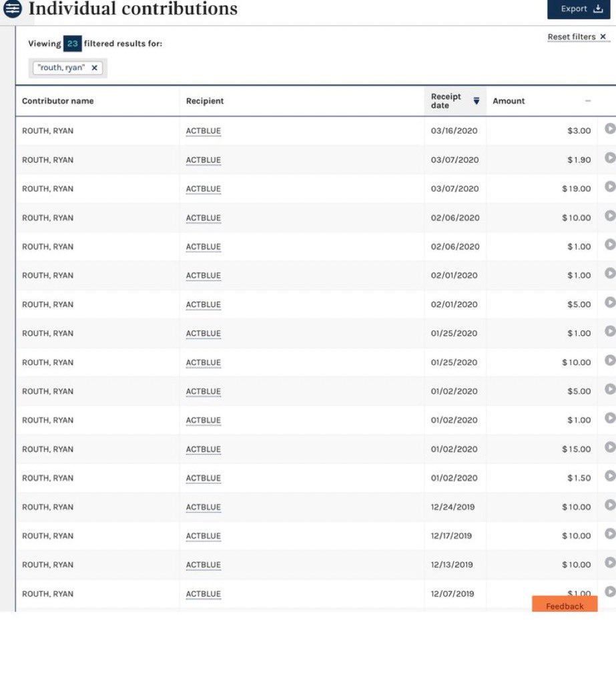The width and height of the screenshot is (616, 695).
Task: Open ACTBLUE link in the 12/07/2019 row
Action: (204, 594)
